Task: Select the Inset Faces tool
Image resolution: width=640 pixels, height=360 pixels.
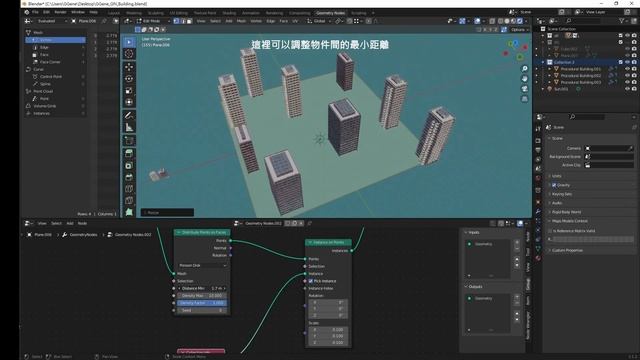Action: (129, 165)
